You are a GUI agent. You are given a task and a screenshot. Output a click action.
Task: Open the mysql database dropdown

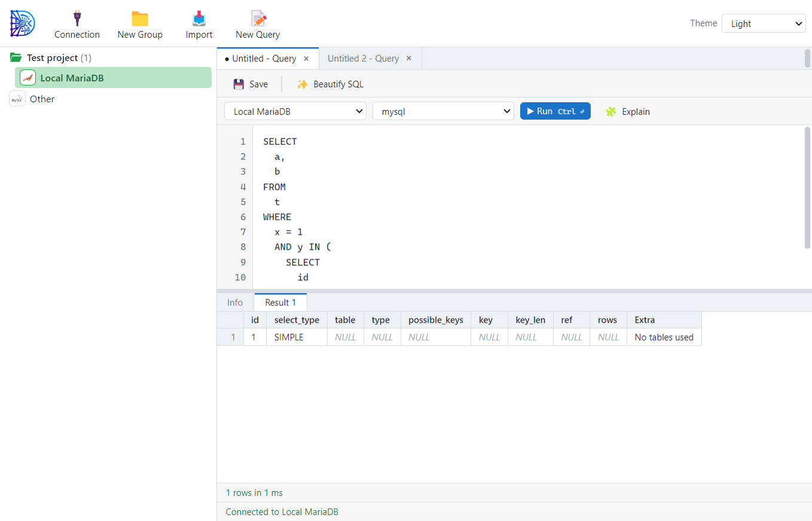click(443, 111)
